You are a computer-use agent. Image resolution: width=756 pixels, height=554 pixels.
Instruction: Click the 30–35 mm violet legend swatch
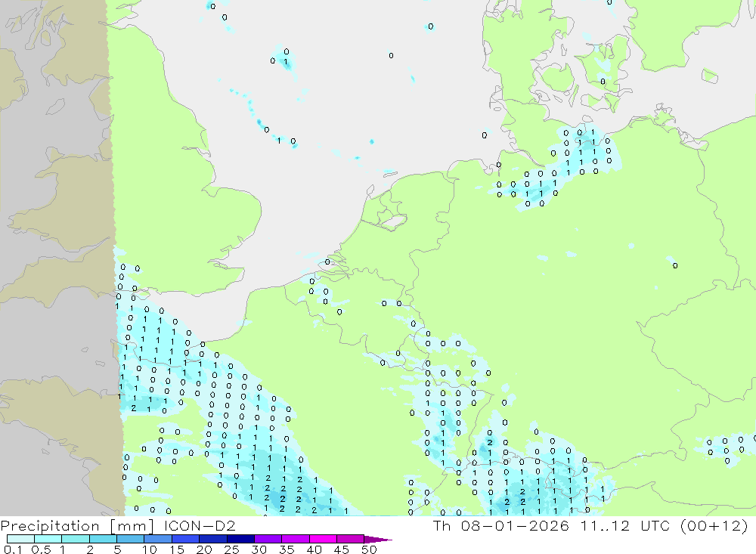tap(268, 539)
